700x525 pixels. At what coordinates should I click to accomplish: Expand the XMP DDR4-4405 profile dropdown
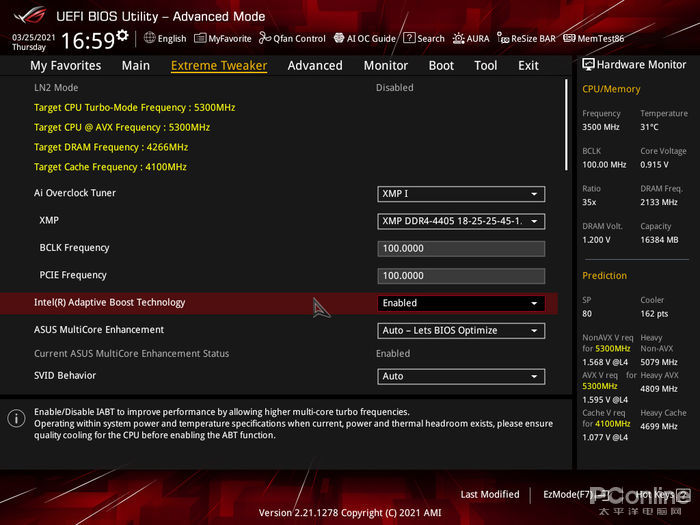click(461, 221)
